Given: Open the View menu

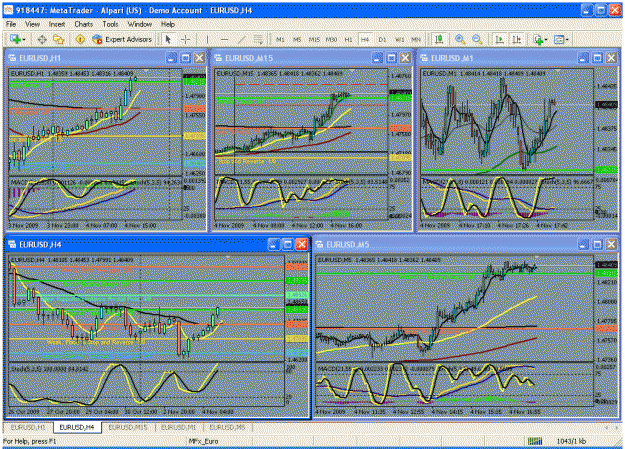Looking at the screenshot, I should point(32,24).
